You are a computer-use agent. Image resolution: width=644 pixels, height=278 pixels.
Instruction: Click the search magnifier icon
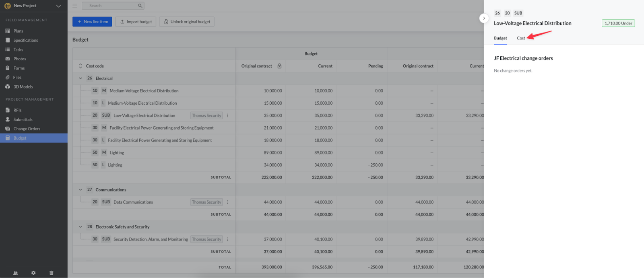140,6
